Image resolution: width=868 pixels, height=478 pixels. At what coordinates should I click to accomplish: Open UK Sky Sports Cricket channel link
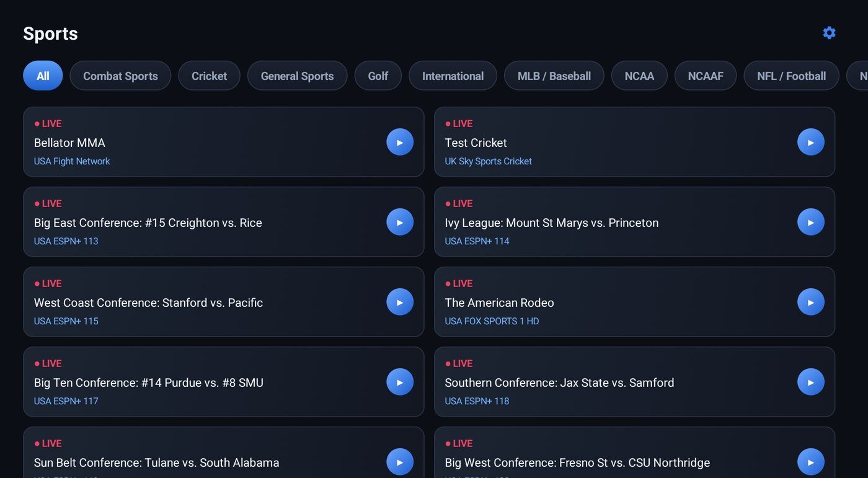click(x=488, y=161)
